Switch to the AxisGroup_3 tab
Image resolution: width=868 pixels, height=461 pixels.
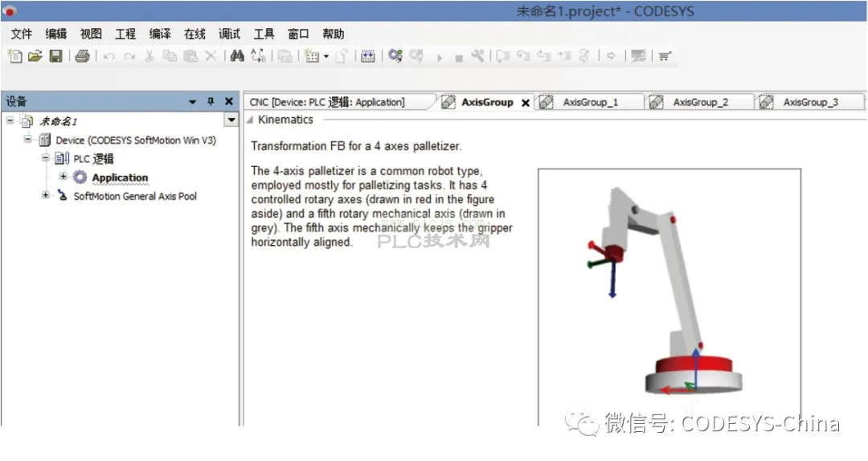(x=810, y=102)
